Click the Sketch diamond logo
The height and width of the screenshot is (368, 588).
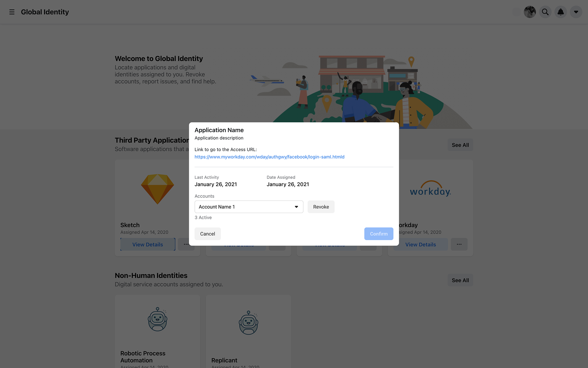click(157, 189)
